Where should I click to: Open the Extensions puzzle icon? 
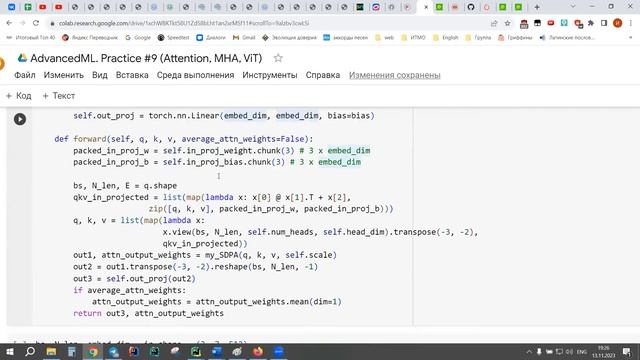click(x=591, y=23)
